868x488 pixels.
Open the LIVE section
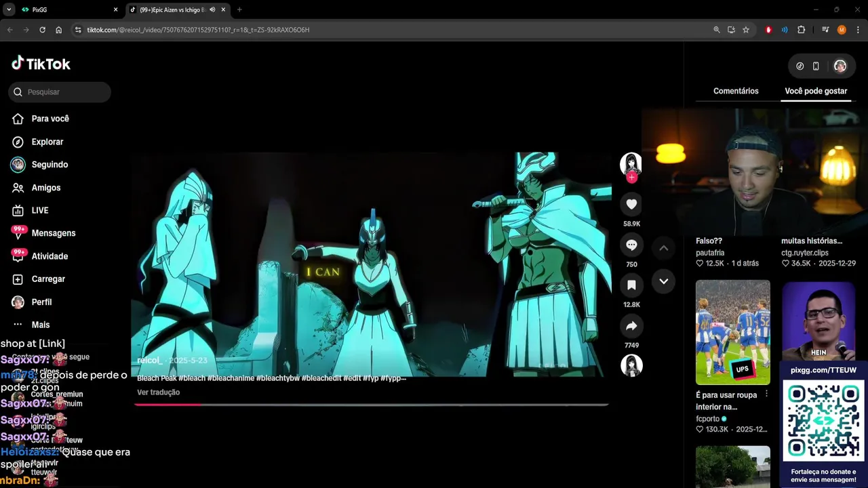(x=31, y=210)
